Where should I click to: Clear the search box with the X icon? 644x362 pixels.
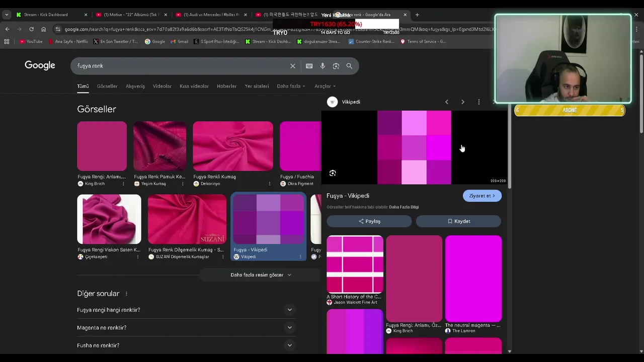(293, 66)
